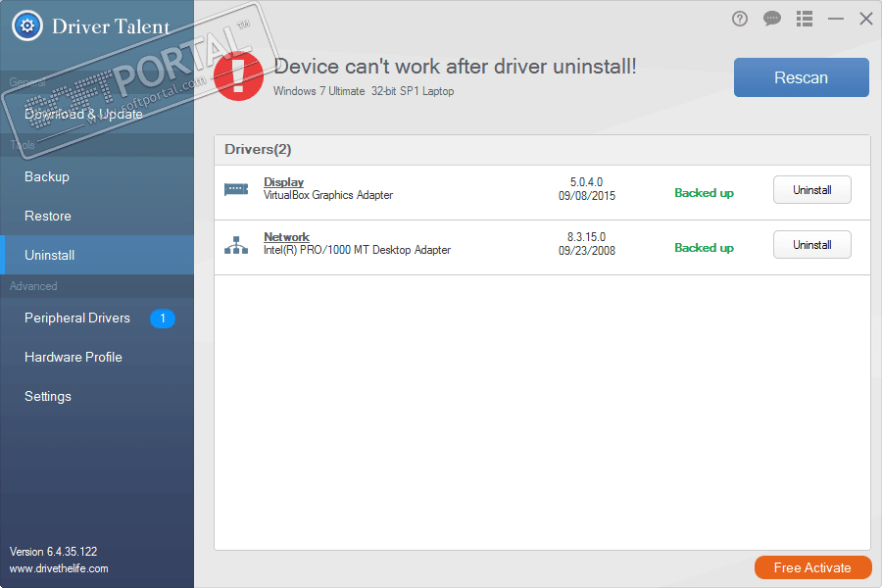Uninstall the Intel PRO/1000 MT network driver

[811, 245]
